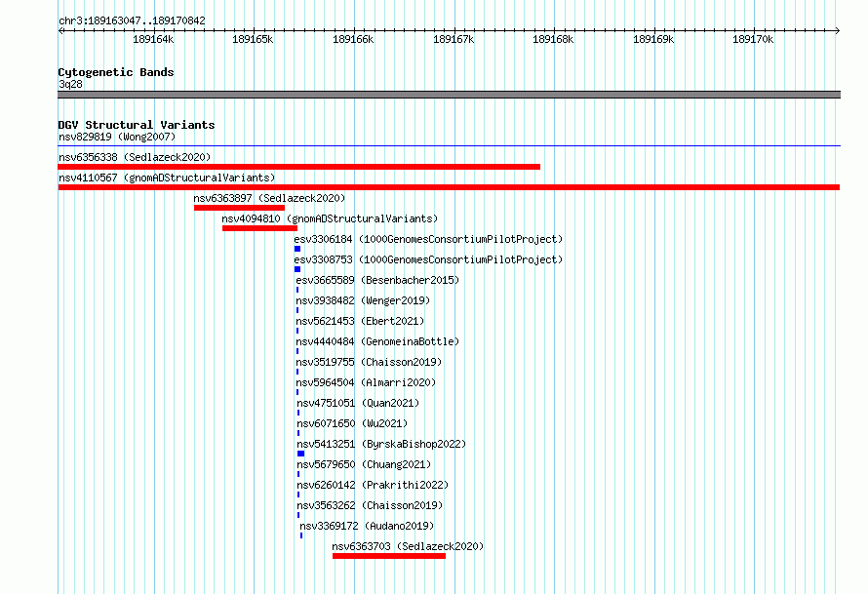Click the nsv6356338 (Sedlazeck2020) label
Screen dimensions: 868x594
click(x=135, y=157)
